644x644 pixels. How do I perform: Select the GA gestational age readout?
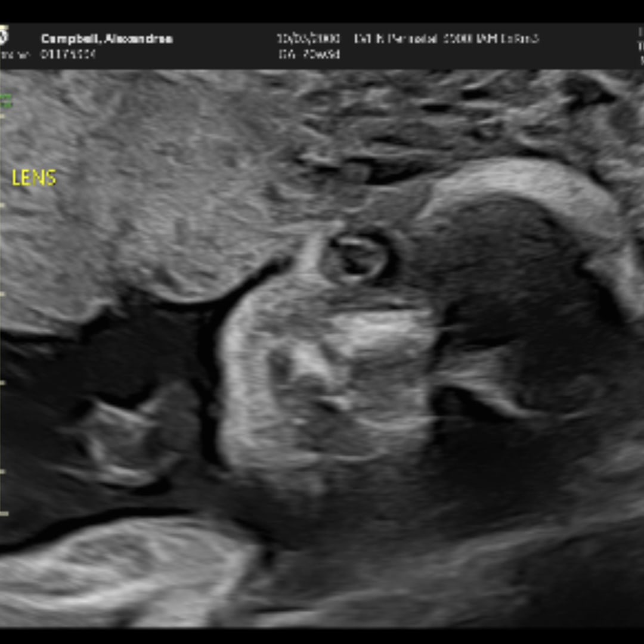[x=308, y=54]
